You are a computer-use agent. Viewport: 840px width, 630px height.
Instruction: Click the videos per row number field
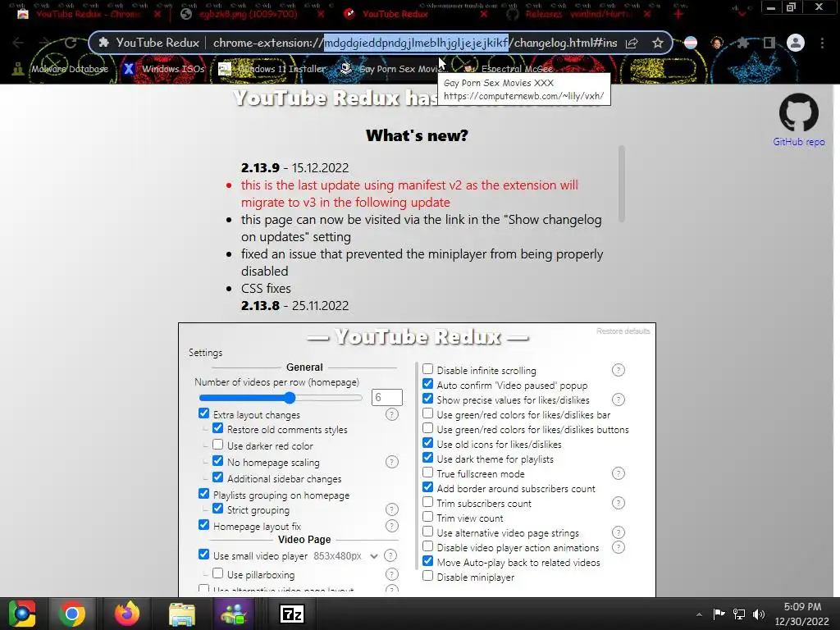(387, 398)
